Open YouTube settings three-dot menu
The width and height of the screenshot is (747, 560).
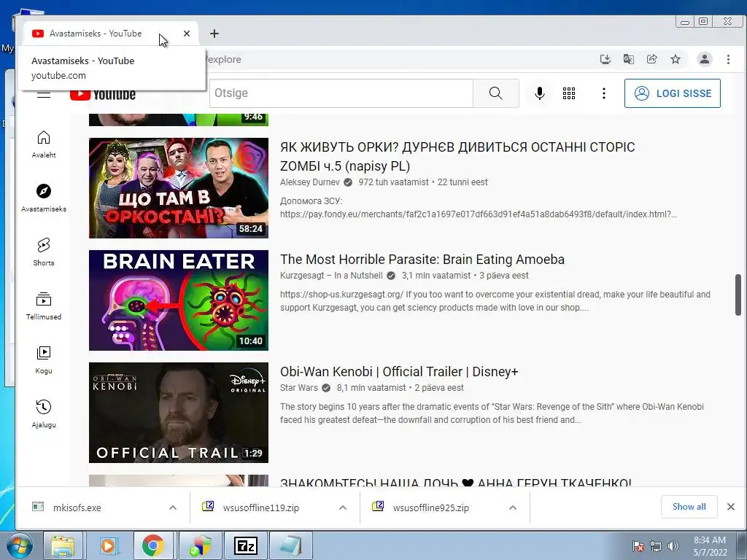tap(603, 93)
